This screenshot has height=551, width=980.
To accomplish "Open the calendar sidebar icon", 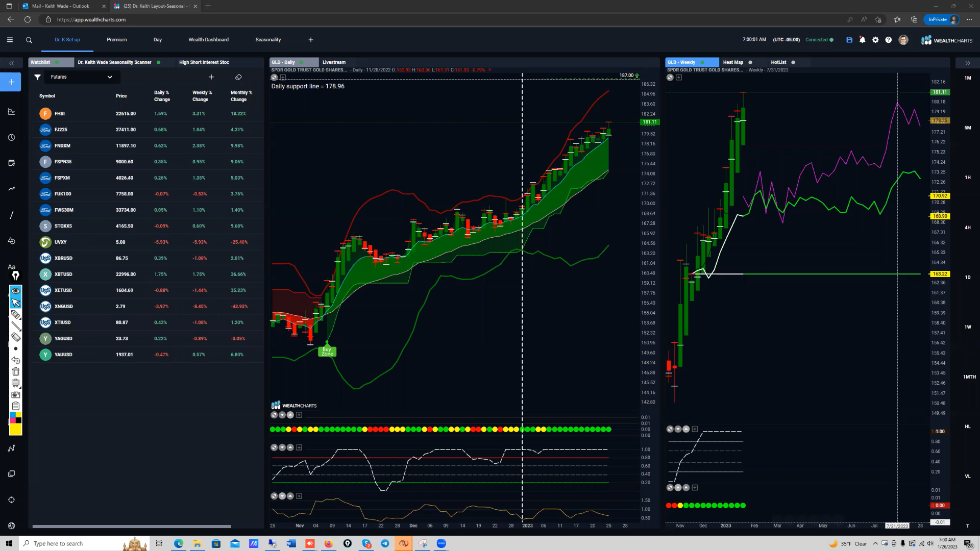I will coord(11,163).
